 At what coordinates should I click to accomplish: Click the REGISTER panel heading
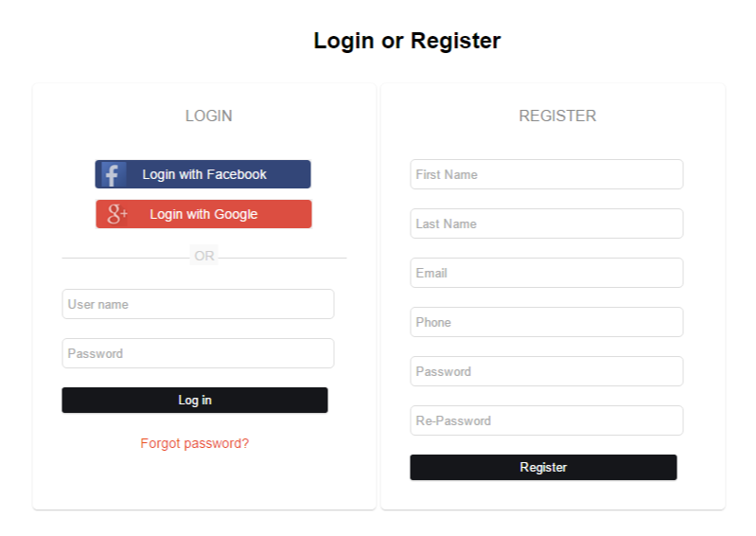(x=557, y=116)
